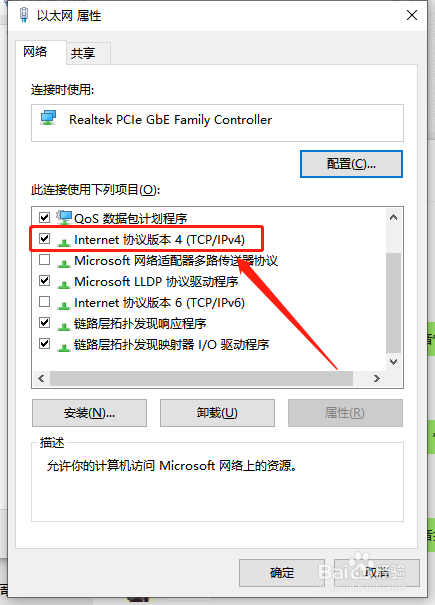Select the 网络 tab
Screen dimensions: 435x605
point(35,51)
